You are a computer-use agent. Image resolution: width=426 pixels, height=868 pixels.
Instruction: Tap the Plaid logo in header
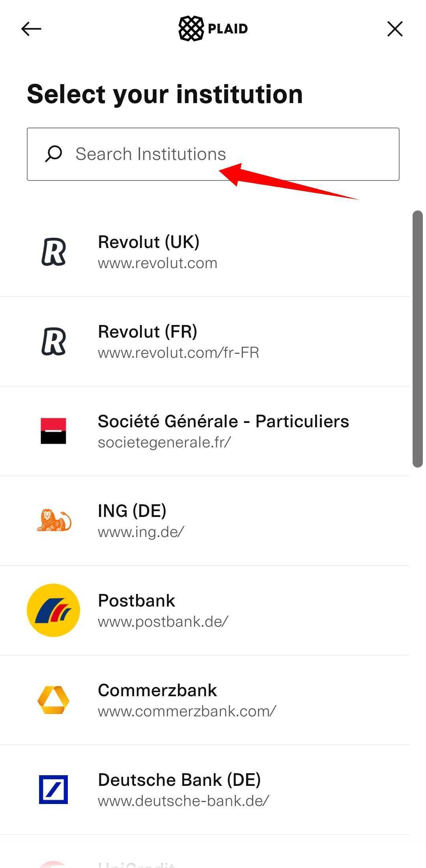213,28
